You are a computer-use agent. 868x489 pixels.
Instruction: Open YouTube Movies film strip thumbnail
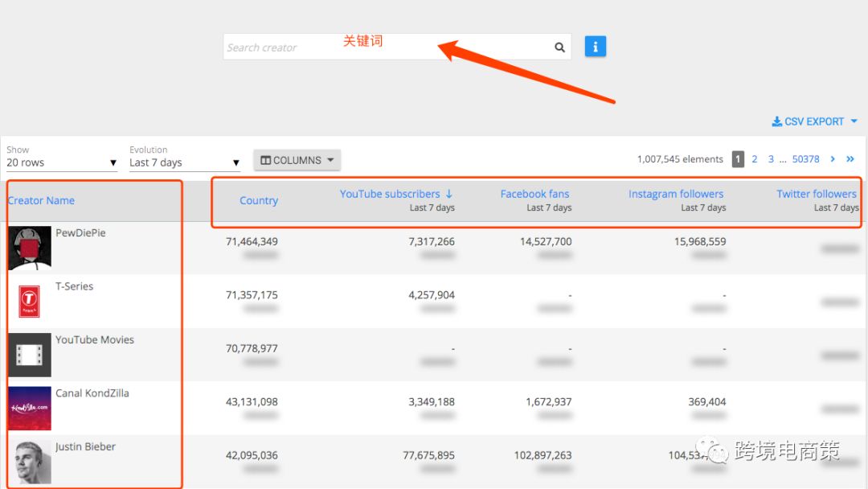point(30,355)
